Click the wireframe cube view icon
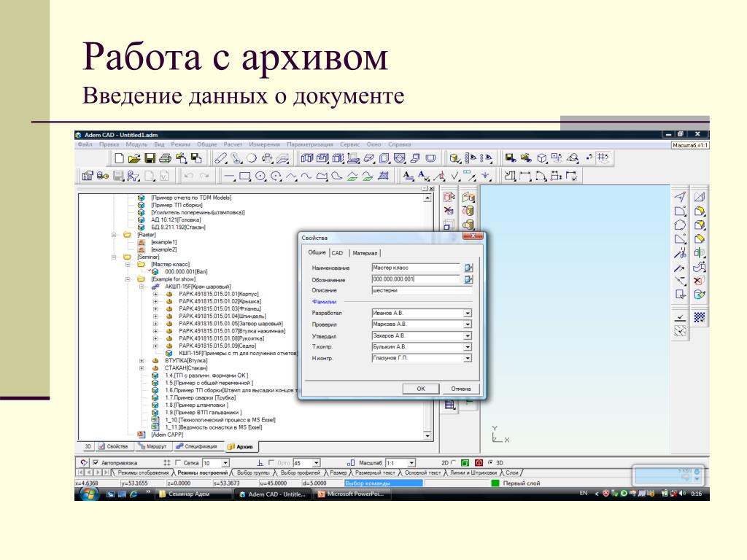 [541, 158]
